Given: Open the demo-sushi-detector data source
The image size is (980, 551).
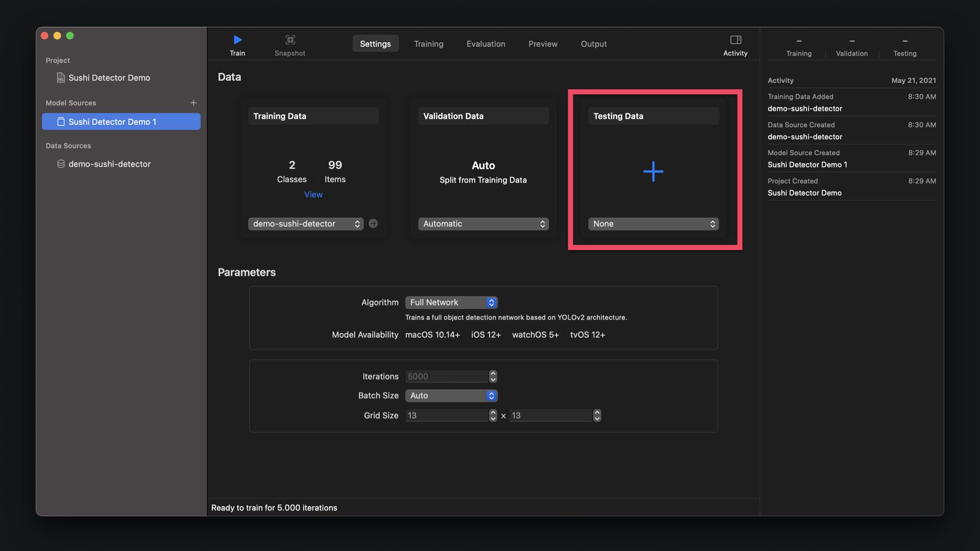Looking at the screenshot, I should (109, 164).
